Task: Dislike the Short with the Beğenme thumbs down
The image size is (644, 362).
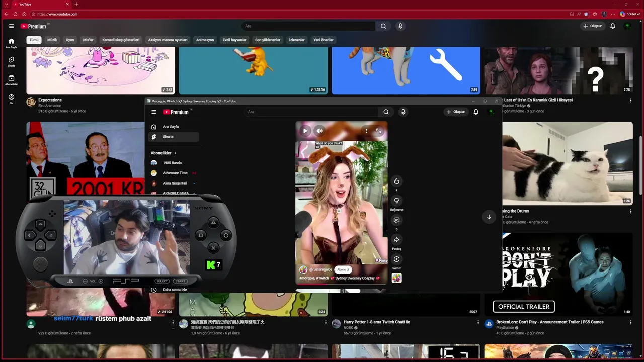Action: pos(396,201)
